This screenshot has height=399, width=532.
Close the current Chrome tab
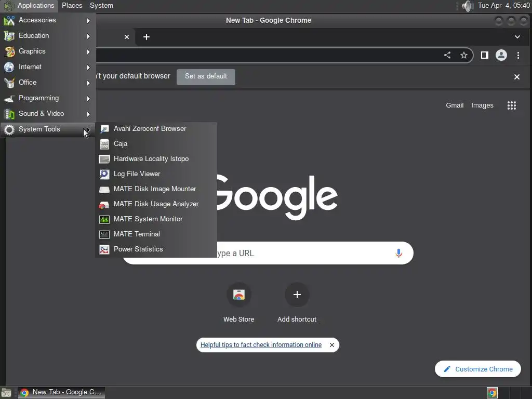[127, 37]
